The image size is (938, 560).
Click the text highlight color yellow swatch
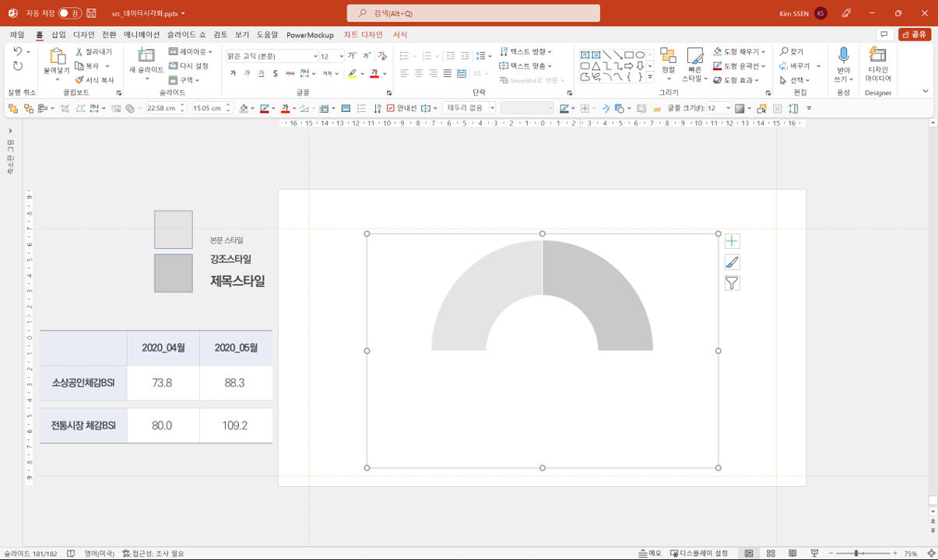[353, 75]
